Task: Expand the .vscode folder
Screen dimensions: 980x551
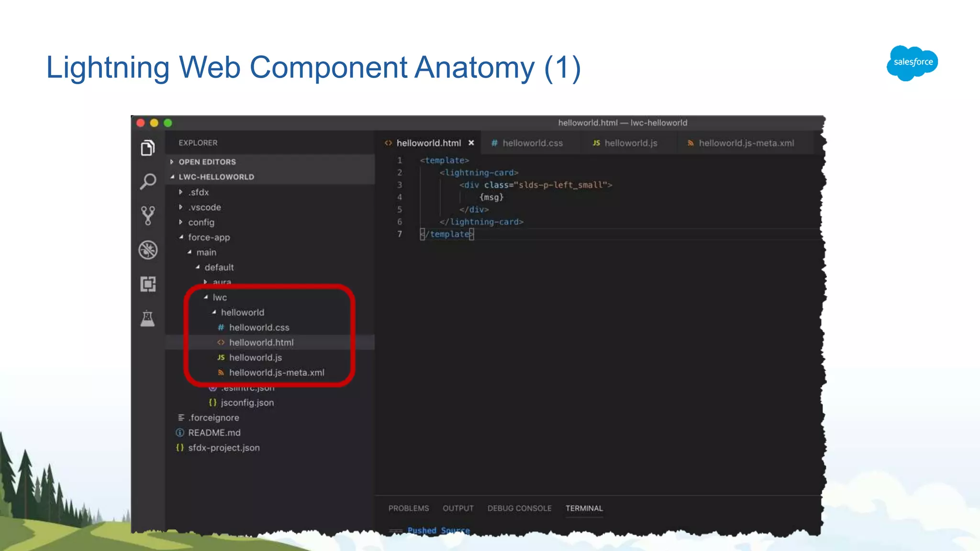Action: (180, 207)
